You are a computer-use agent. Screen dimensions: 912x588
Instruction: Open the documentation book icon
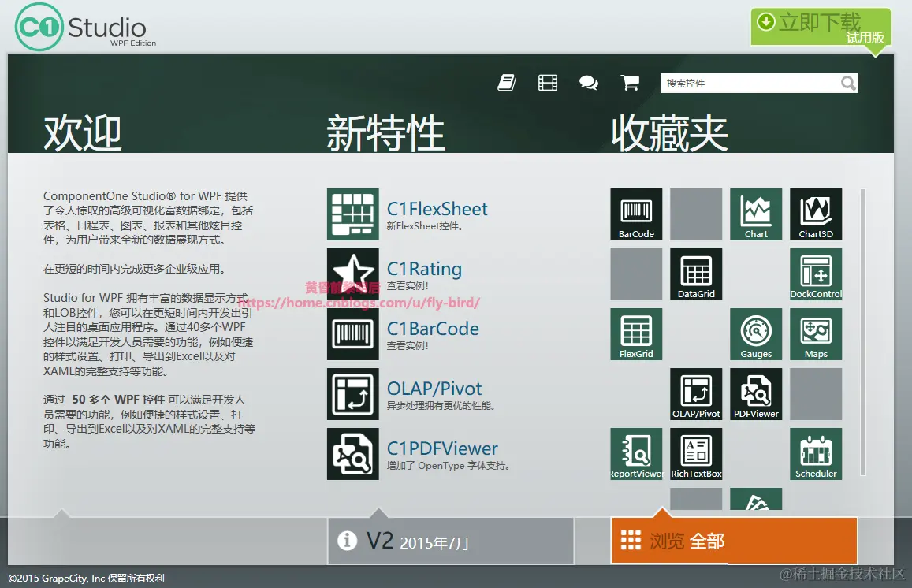(507, 83)
